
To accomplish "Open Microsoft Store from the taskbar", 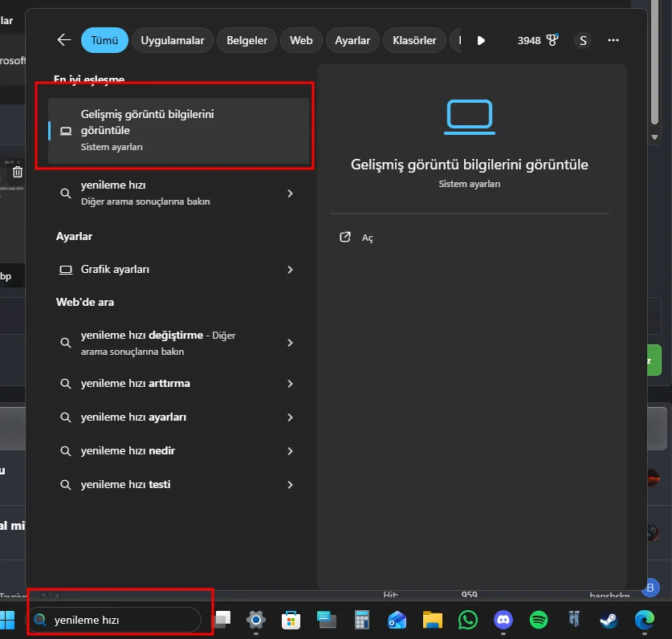I will 291,620.
